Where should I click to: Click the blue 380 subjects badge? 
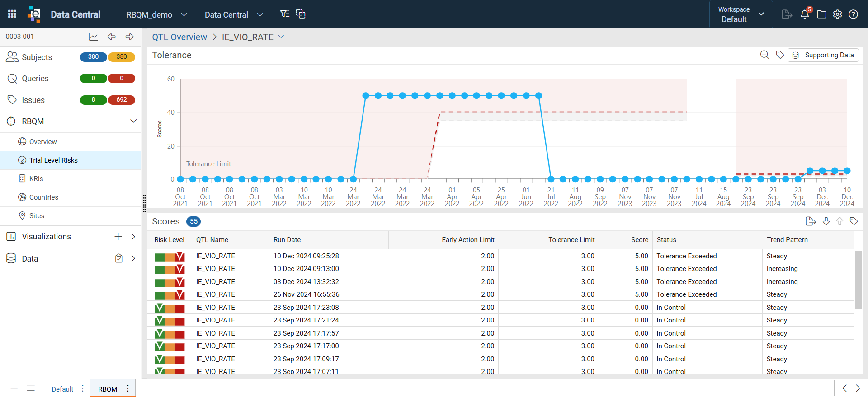(x=93, y=57)
